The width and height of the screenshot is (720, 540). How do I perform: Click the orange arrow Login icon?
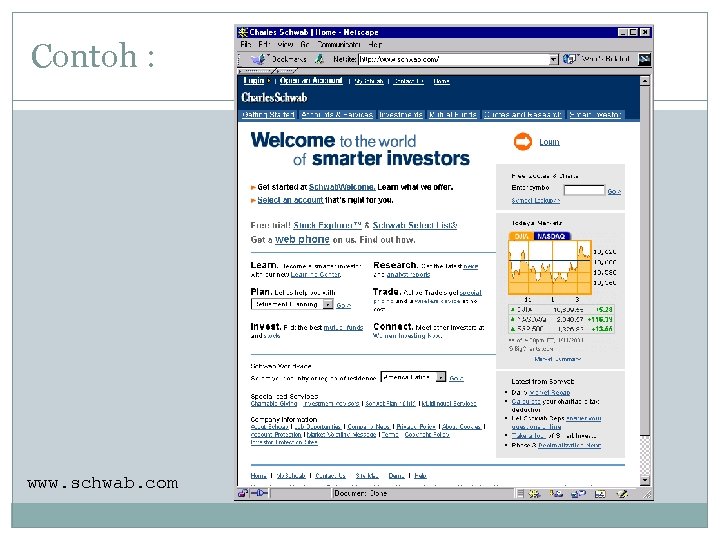523,141
